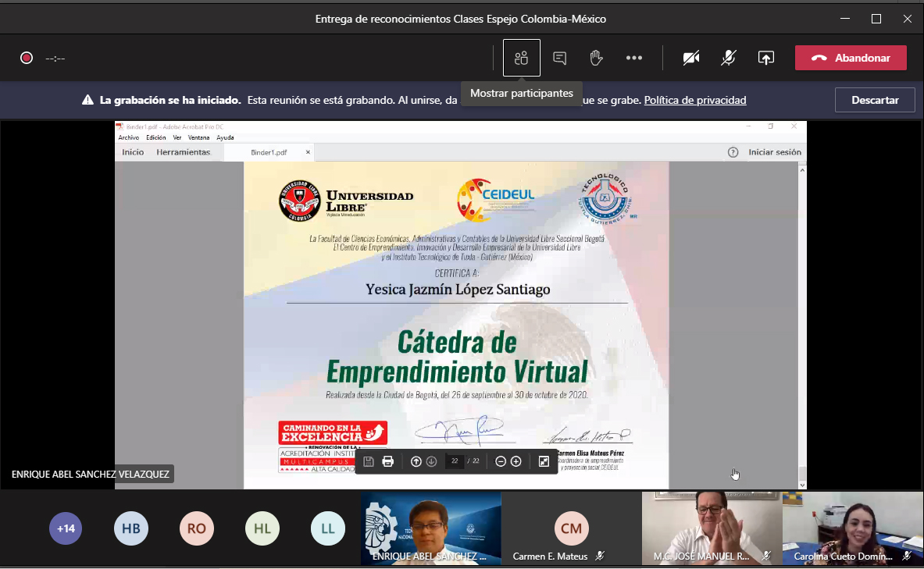The width and height of the screenshot is (924, 569).
Task: Click the 'CERTIFICA A:' text
Action: click(457, 273)
